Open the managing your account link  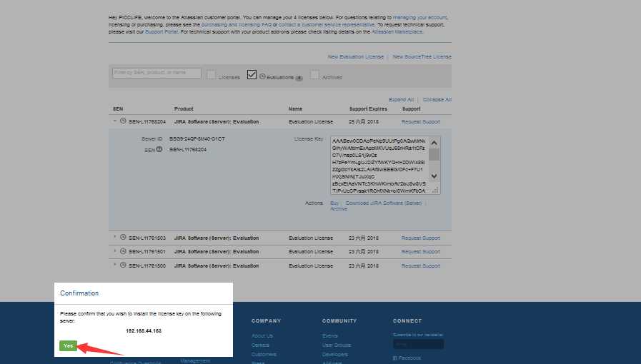click(x=420, y=18)
